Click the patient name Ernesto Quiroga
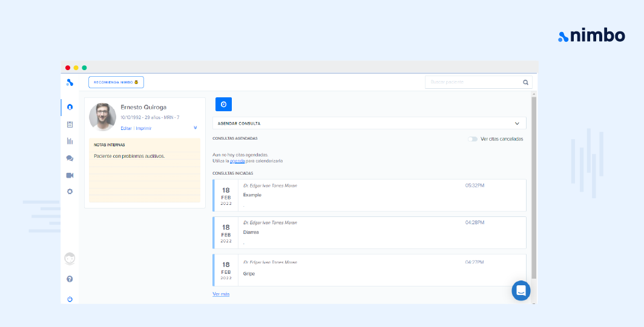This screenshot has width=644, height=327. (143, 107)
